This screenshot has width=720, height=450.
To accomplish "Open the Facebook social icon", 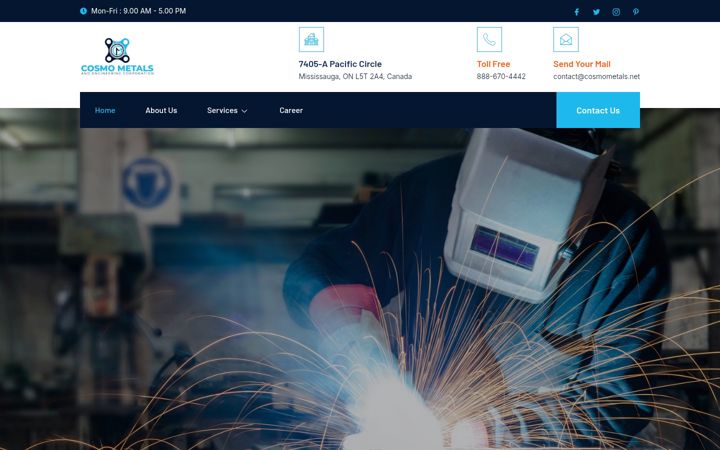I will coord(577,12).
